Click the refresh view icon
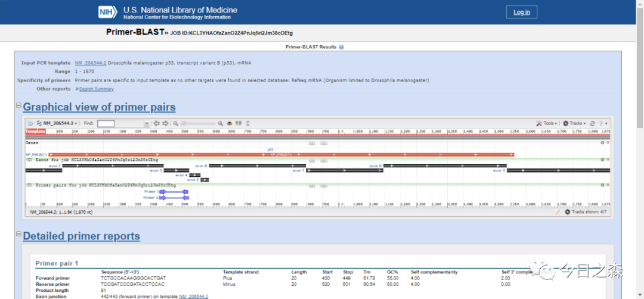644x299 pixels. coord(593,123)
